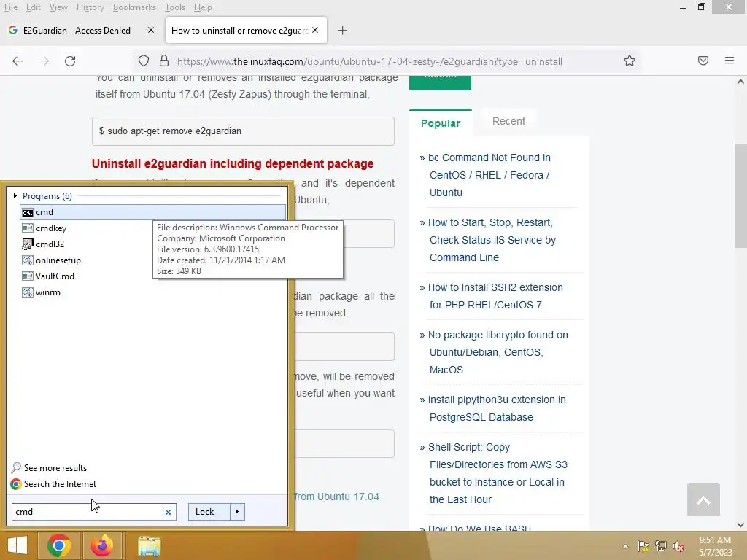
Task: Click the Lock button
Action: 209,512
